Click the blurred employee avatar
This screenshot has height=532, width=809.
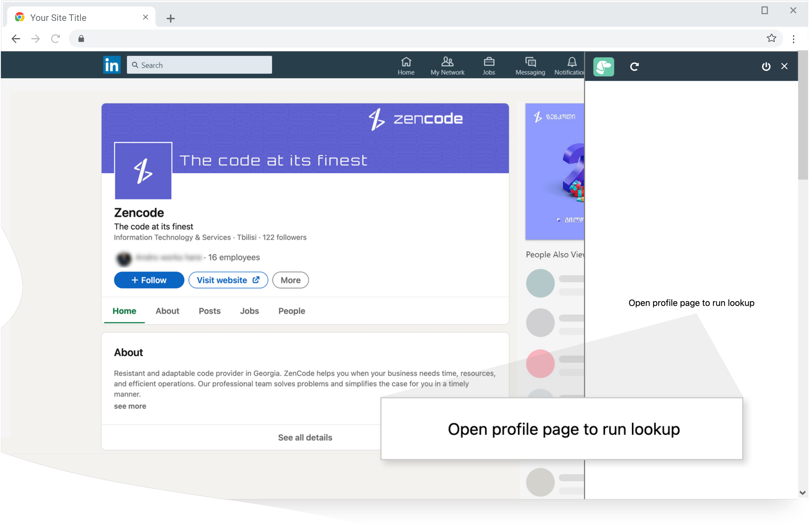124,259
